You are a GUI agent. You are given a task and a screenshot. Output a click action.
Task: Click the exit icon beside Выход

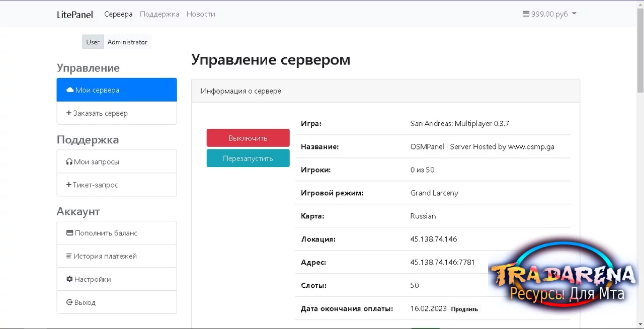click(x=69, y=302)
